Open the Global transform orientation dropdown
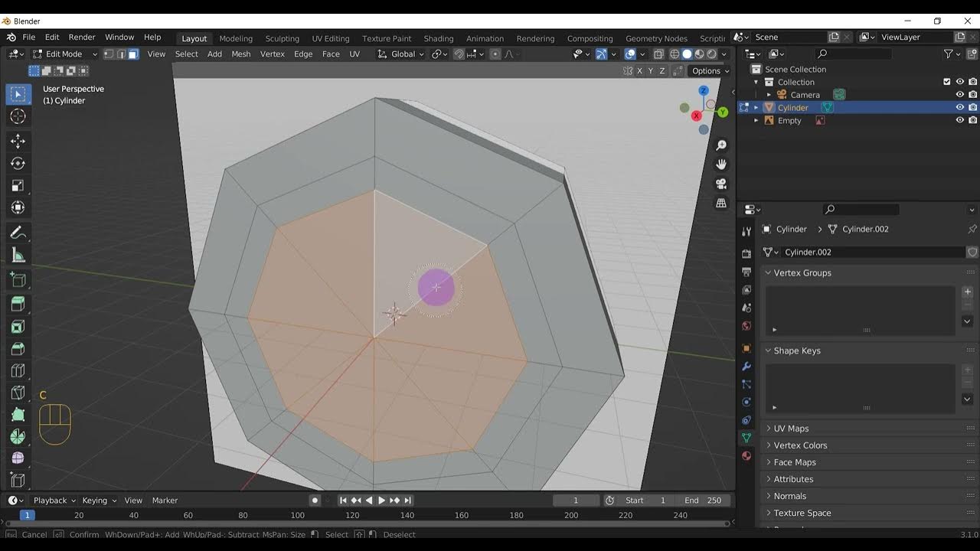The image size is (980, 551). [x=401, y=54]
